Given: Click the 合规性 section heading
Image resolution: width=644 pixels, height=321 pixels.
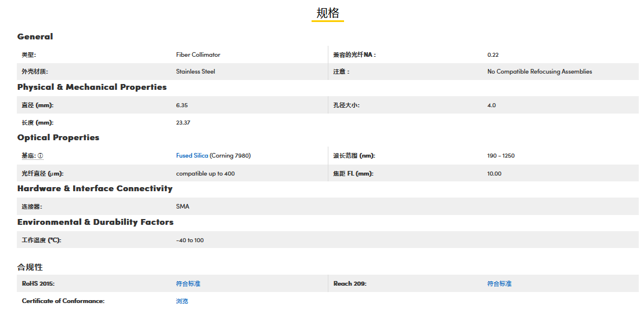Looking at the screenshot, I should point(30,267).
